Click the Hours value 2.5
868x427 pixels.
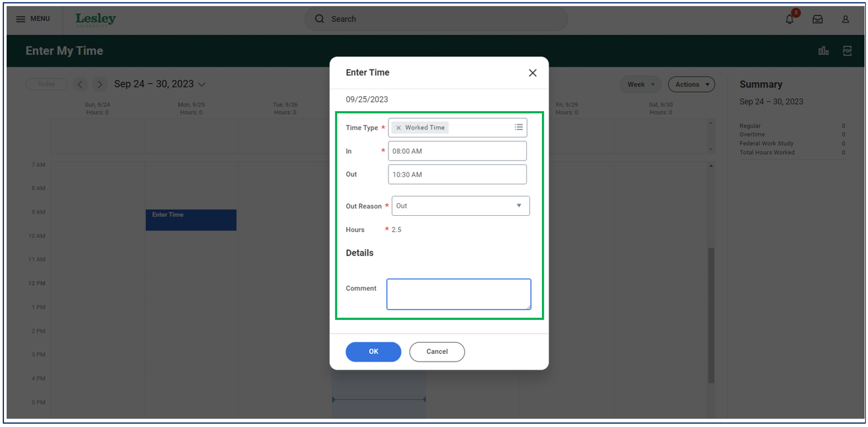pyautogui.click(x=396, y=230)
